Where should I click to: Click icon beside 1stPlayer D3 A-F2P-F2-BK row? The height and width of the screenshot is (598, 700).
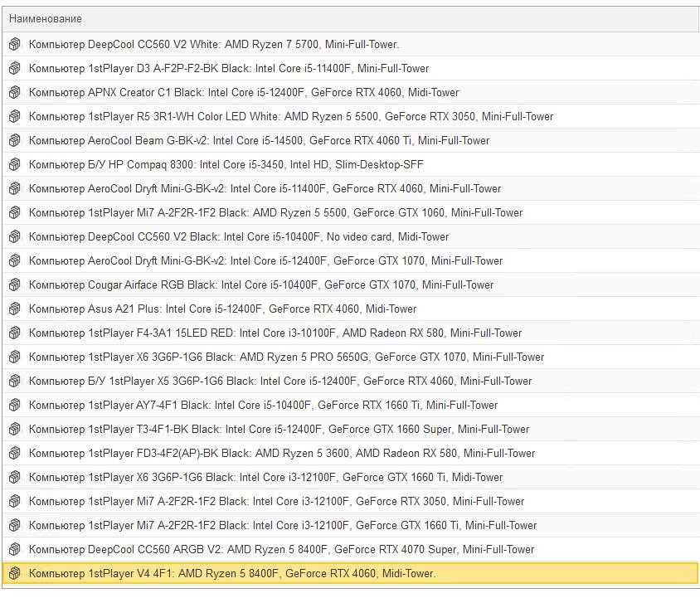[x=15, y=68]
